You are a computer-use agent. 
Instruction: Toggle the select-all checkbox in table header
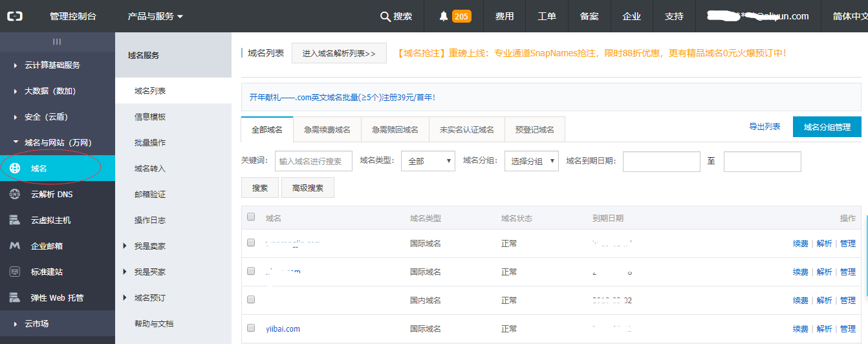click(251, 217)
